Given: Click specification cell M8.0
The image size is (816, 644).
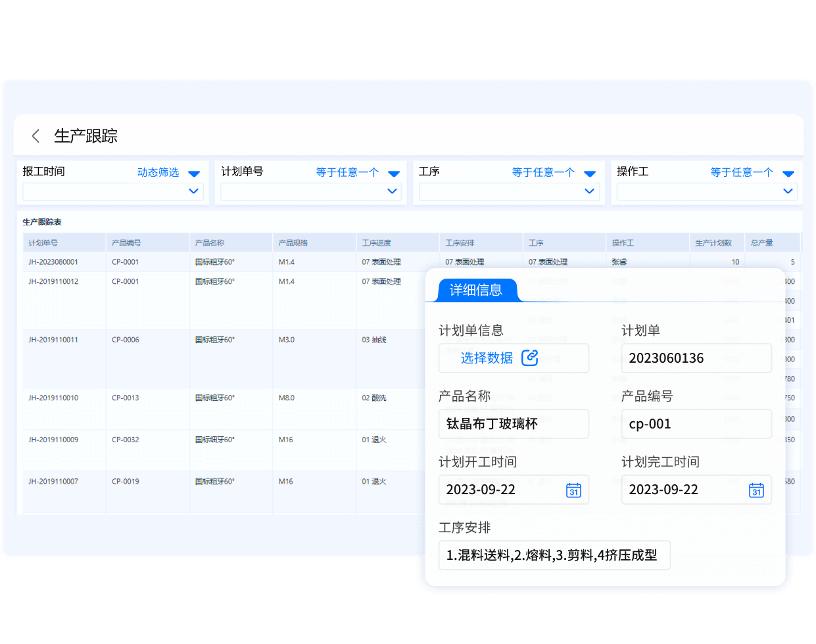Looking at the screenshot, I should pyautogui.click(x=287, y=398).
